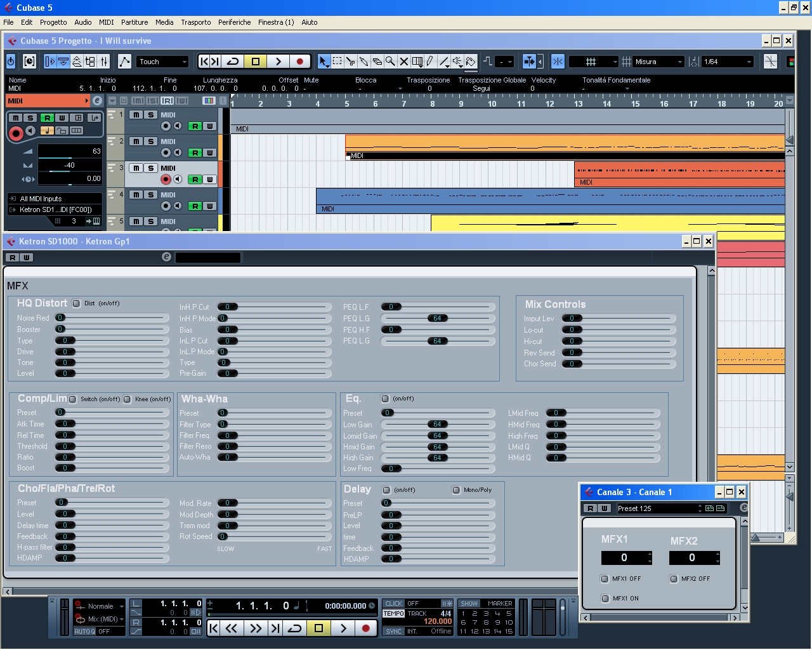The image size is (812, 650).
Task: Select the Zoom magnifier tool
Action: click(x=391, y=62)
